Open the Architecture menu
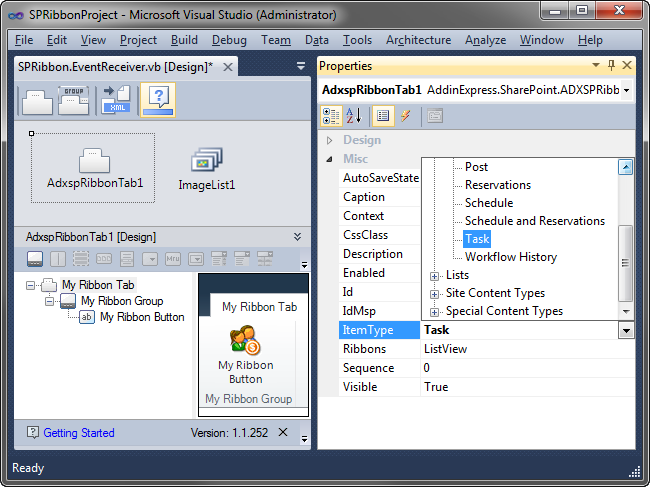The width and height of the screenshot is (650, 487). 418,40
